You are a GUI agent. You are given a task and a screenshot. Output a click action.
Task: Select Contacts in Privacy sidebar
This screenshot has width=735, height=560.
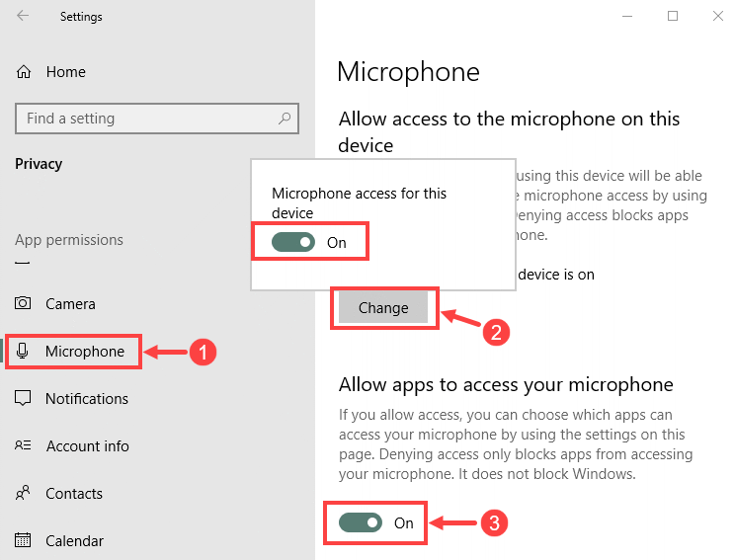click(74, 494)
